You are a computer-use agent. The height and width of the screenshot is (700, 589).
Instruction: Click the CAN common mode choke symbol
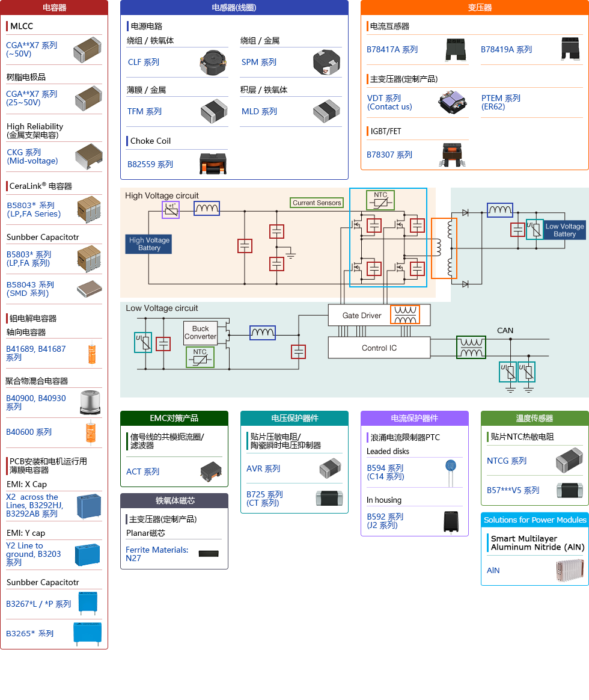coord(471,348)
